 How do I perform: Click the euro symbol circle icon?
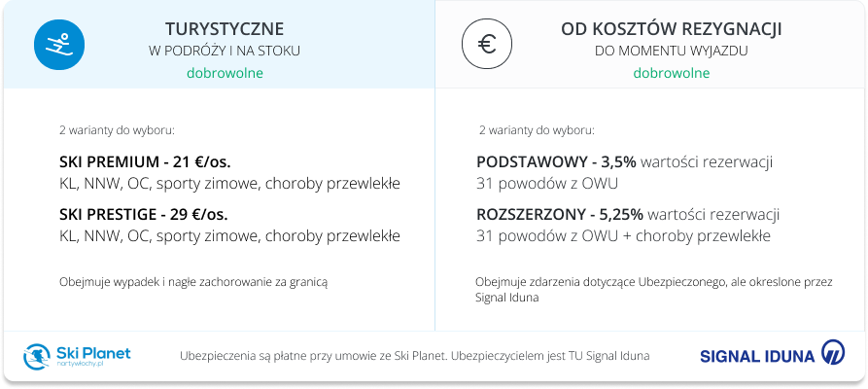pyautogui.click(x=487, y=44)
